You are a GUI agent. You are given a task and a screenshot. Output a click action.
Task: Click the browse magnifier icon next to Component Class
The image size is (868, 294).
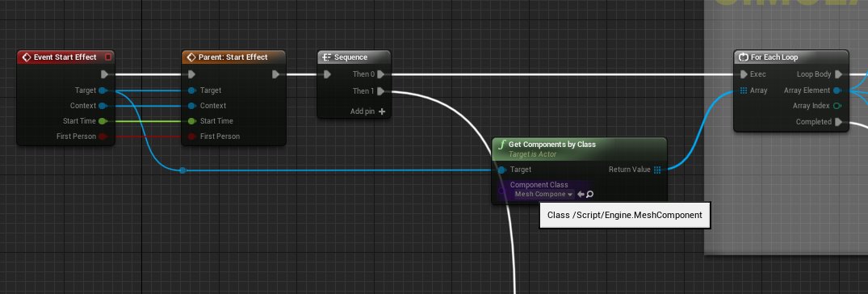coord(589,195)
